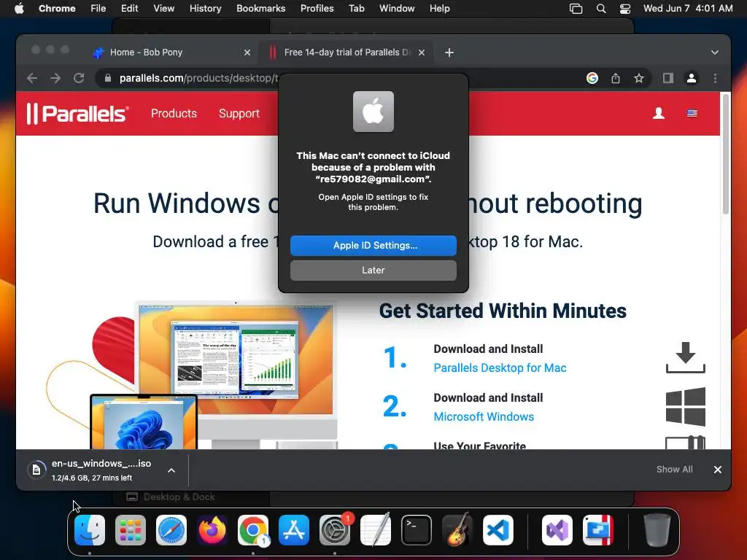Toggle Chrome's side panel
Screen dimensions: 747x560
point(668,78)
